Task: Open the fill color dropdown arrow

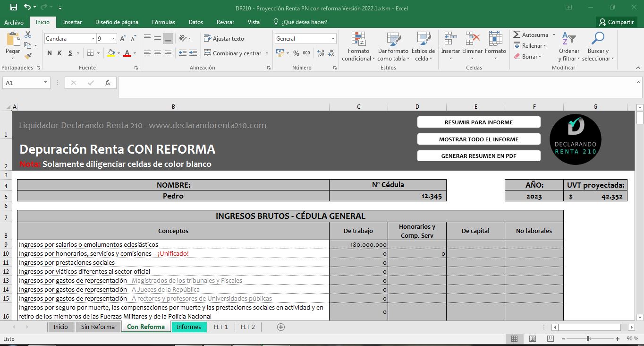Action: [118, 53]
